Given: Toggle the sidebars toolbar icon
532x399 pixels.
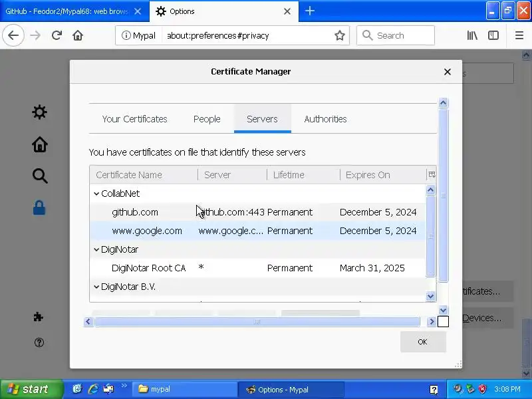Looking at the screenshot, I should coord(493,35).
